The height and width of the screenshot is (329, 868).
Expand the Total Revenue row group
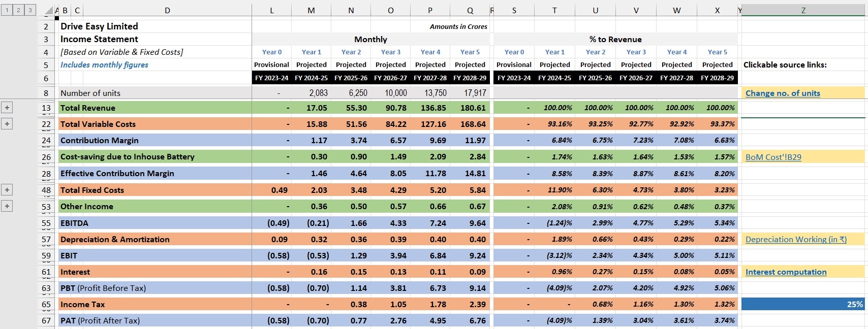pos(7,108)
